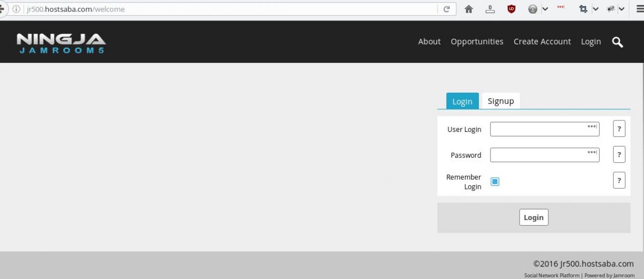This screenshot has width=644, height=279.
Task: Click into the Password field
Action: coord(544,155)
